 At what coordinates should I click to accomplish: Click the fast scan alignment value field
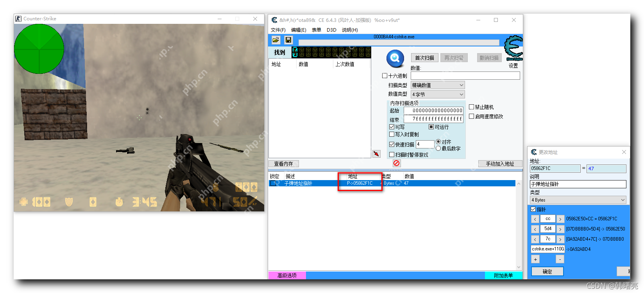pyautogui.click(x=425, y=144)
